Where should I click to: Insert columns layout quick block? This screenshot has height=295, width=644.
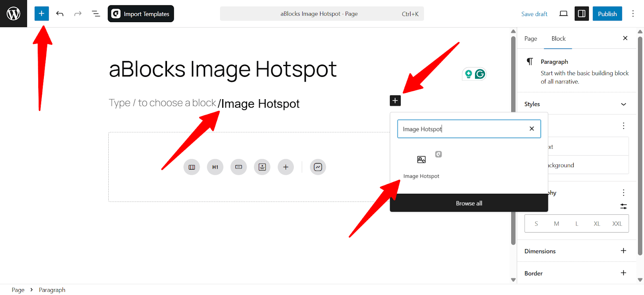tap(192, 167)
